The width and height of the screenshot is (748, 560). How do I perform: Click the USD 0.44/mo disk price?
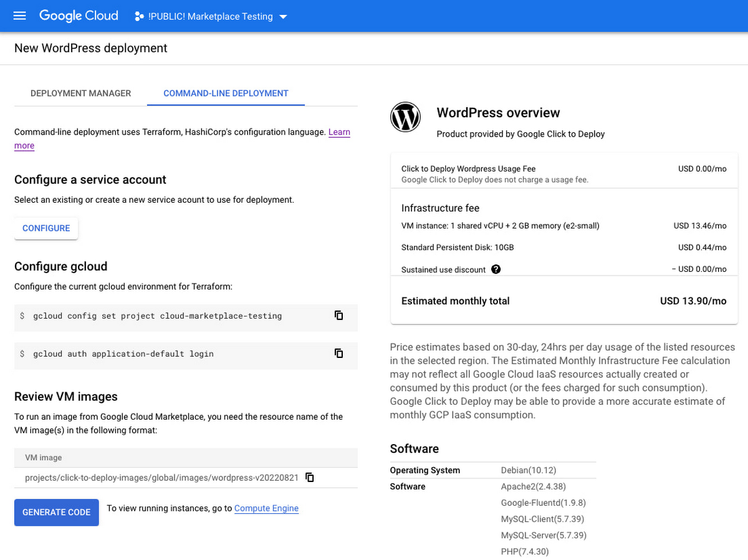point(702,248)
